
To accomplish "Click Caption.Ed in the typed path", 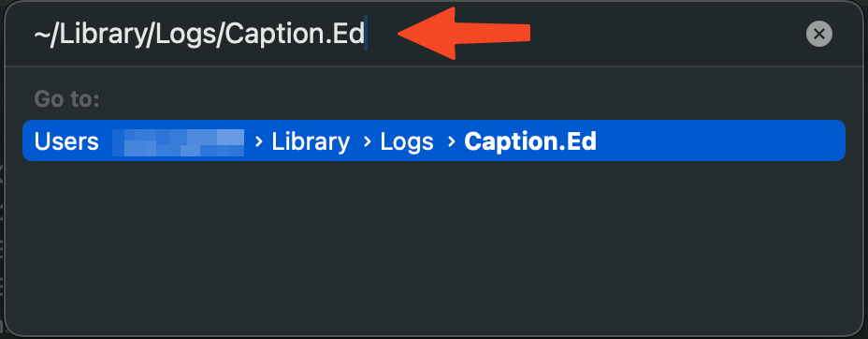I will (x=295, y=35).
